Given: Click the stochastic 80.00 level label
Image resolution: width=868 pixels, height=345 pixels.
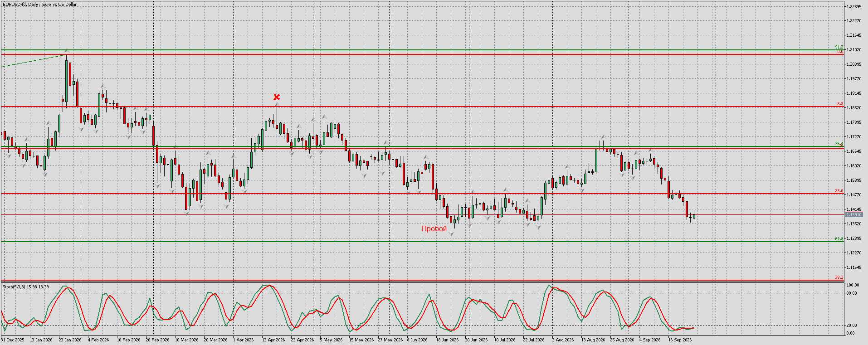Looking at the screenshot, I should pyautogui.click(x=852, y=293).
